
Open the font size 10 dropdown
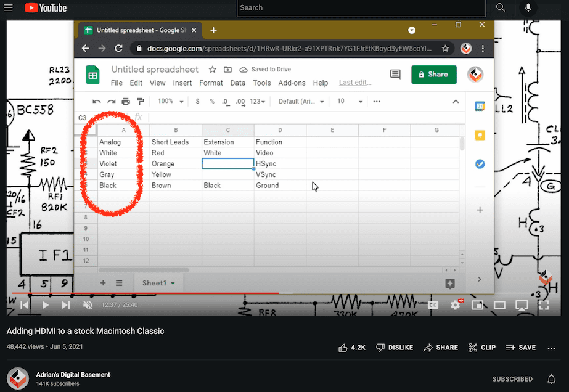(x=350, y=101)
